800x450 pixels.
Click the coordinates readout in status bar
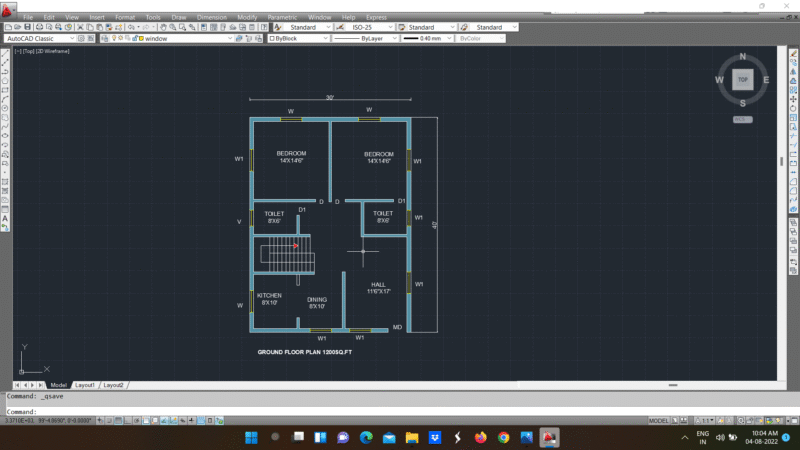point(48,421)
